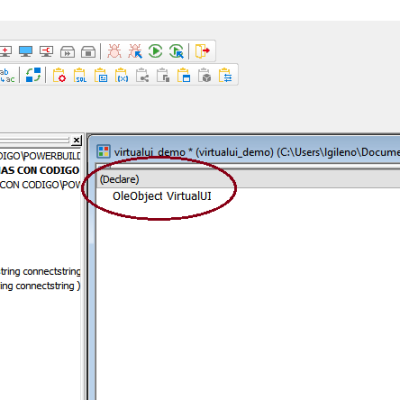Paste SQL using the SQL clipboard icon
Screen dimensions: 400x400
pos(80,75)
